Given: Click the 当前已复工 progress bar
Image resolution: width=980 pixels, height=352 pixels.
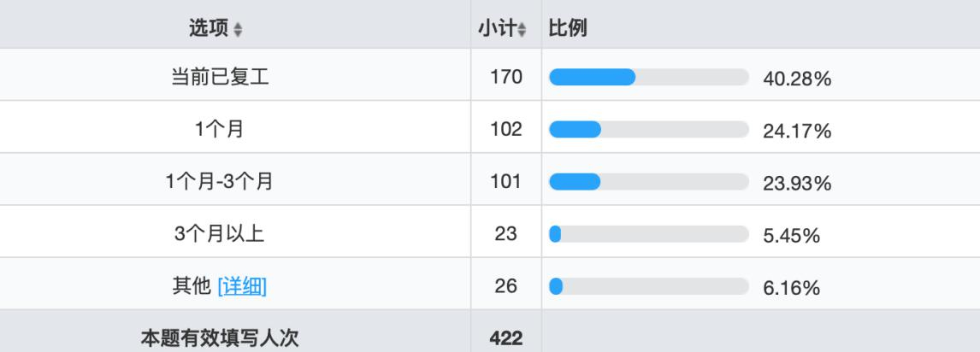Looking at the screenshot, I should coord(649,78).
